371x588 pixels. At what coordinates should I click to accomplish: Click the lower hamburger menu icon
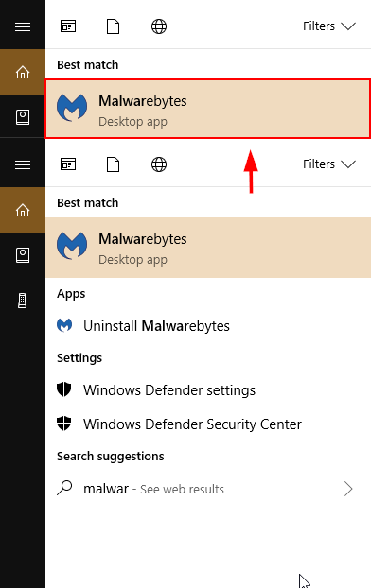[23, 164]
